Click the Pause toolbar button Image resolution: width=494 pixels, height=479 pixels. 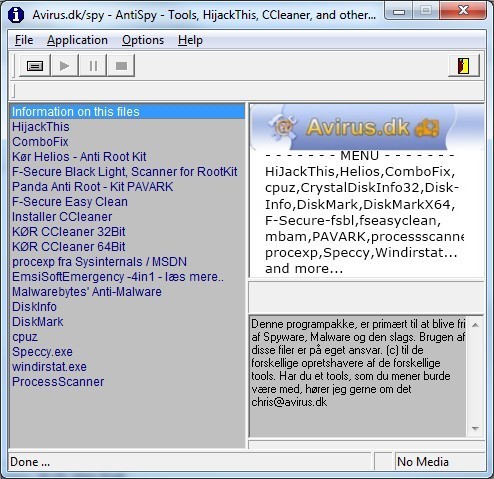[93, 66]
